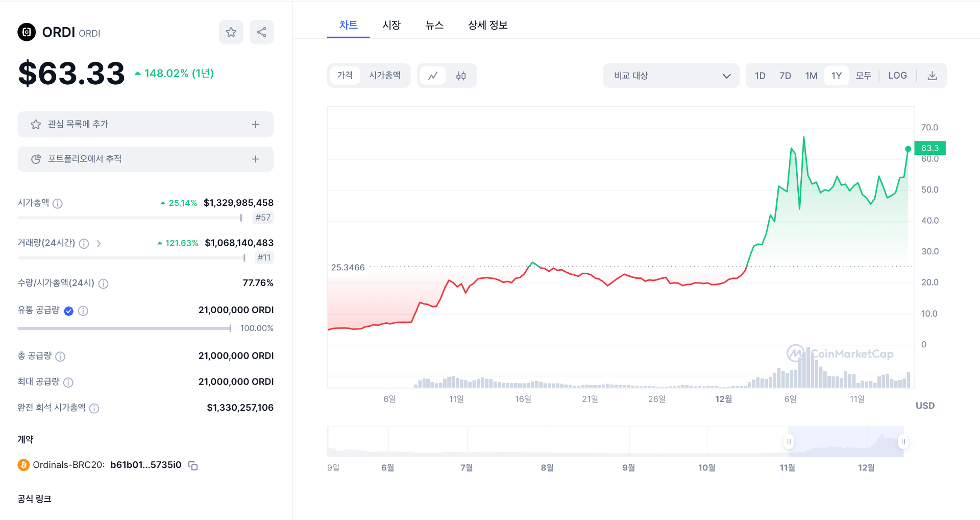Viewport: 980px width, 520px height.
Task: Select the line chart view icon
Action: point(433,76)
